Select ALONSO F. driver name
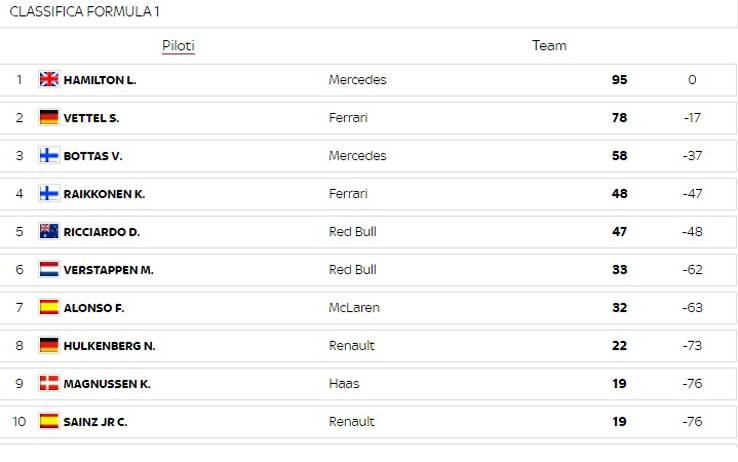The height and width of the screenshot is (462, 738). (93, 308)
